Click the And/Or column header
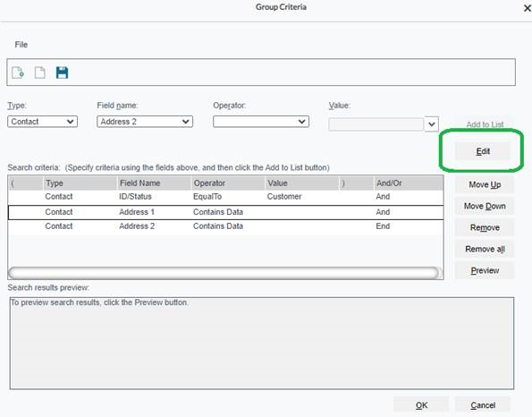This screenshot has height=417, width=532. point(408,183)
